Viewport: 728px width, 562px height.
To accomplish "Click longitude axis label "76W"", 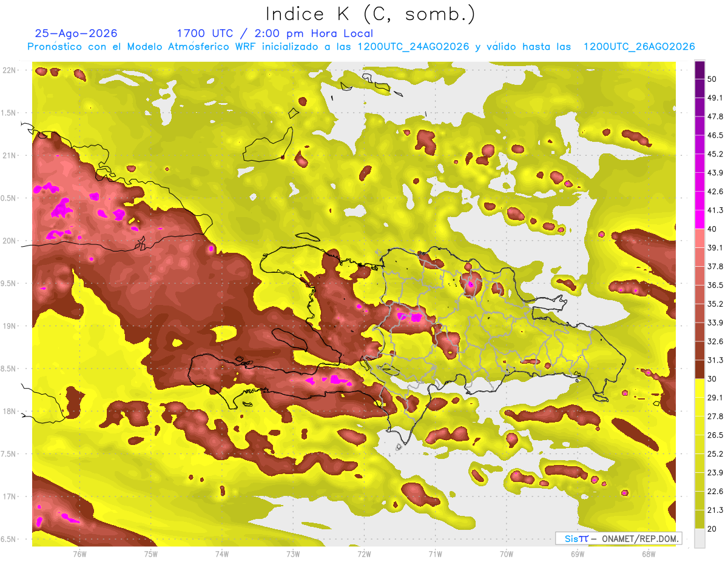I will [x=79, y=554].
